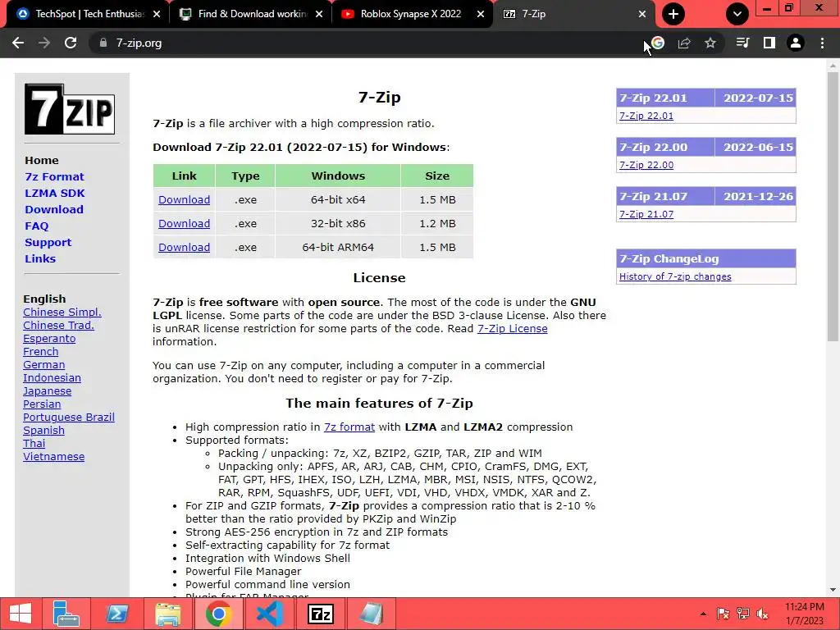Open the 7-Zip 21.07 news link
This screenshot has width=840, height=630.
click(646, 214)
